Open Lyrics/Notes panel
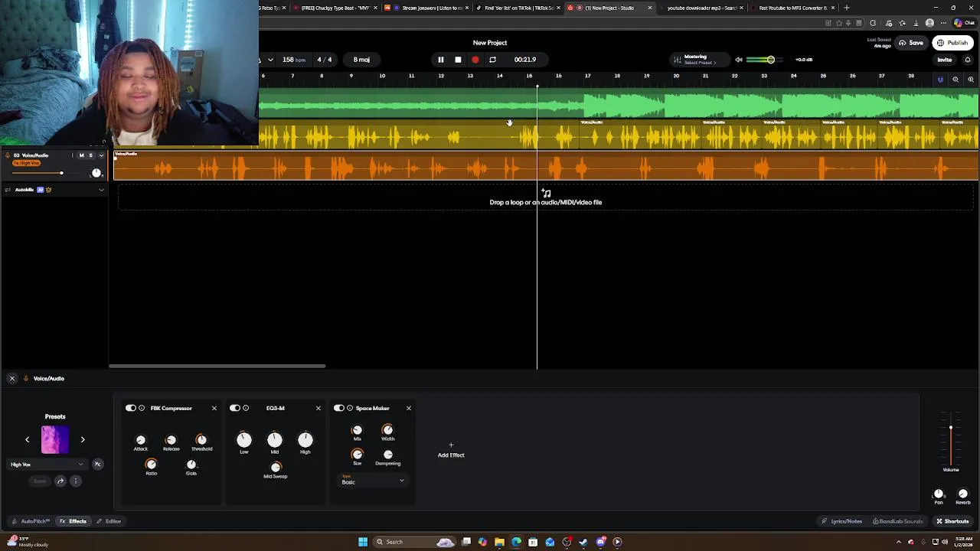980x551 pixels. coord(842,521)
